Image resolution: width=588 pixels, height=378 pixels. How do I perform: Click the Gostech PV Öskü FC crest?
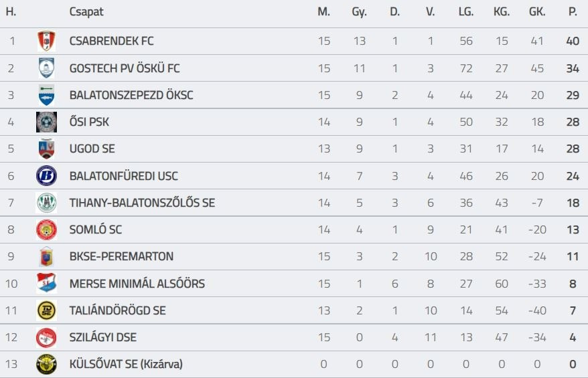click(46, 68)
